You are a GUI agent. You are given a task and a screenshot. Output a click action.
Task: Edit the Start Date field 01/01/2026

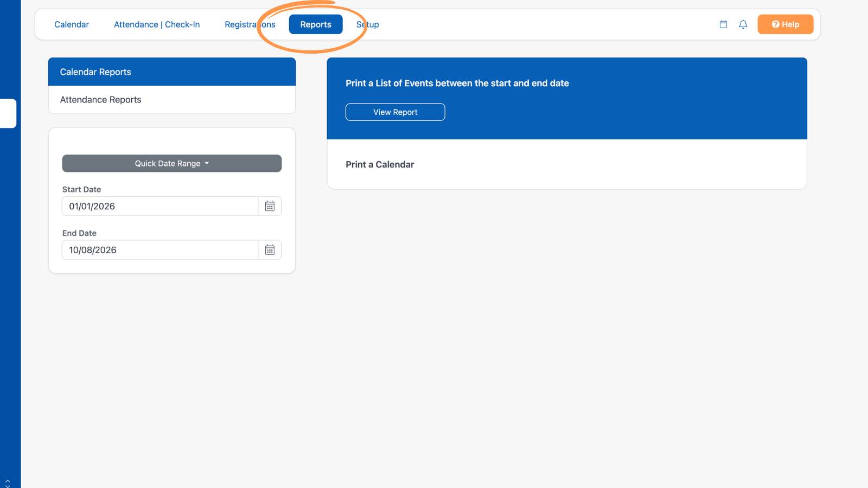pos(160,206)
